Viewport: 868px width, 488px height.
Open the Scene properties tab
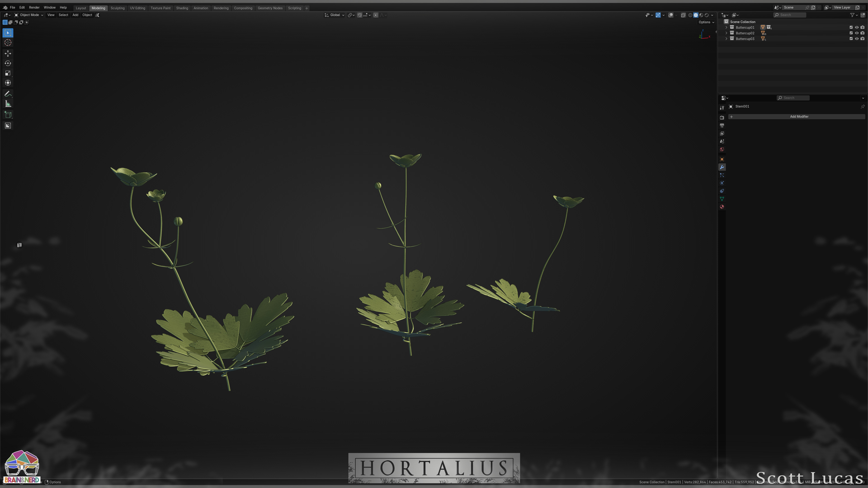pyautogui.click(x=722, y=141)
